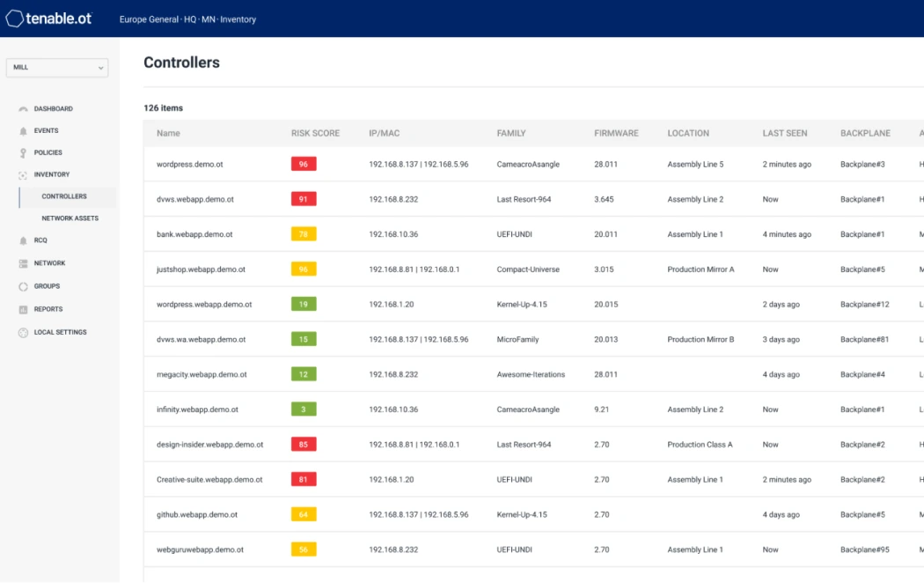924x583 pixels.
Task: Click the Production Mirror A location cell
Action: tap(700, 269)
